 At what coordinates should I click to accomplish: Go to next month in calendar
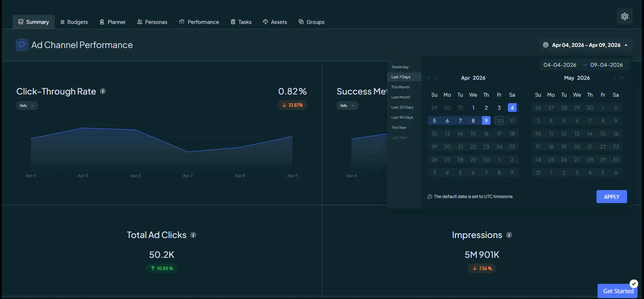(x=614, y=78)
